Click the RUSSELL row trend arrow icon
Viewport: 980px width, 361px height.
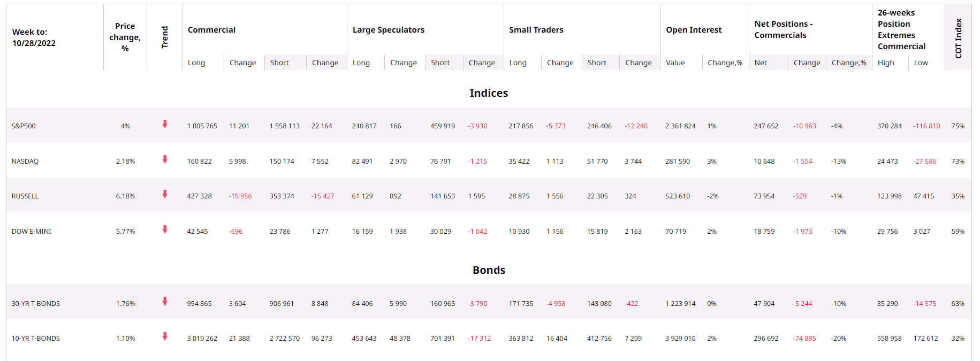165,195
